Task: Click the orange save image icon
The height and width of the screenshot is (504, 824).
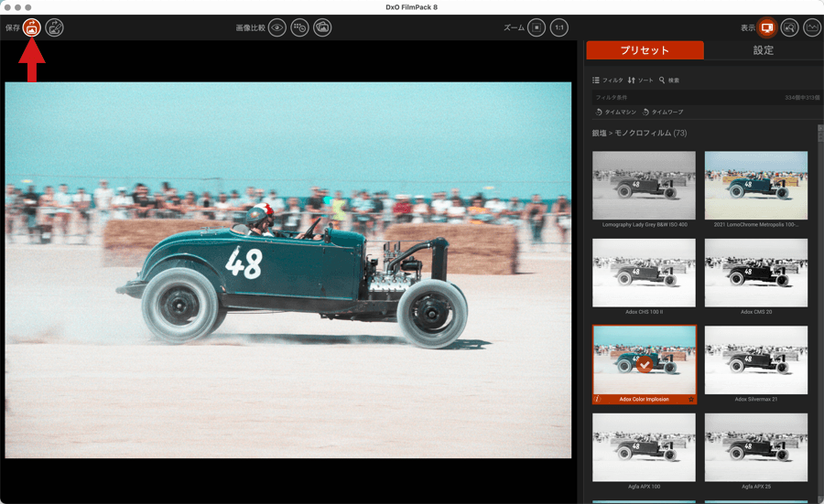Action: pos(32,27)
